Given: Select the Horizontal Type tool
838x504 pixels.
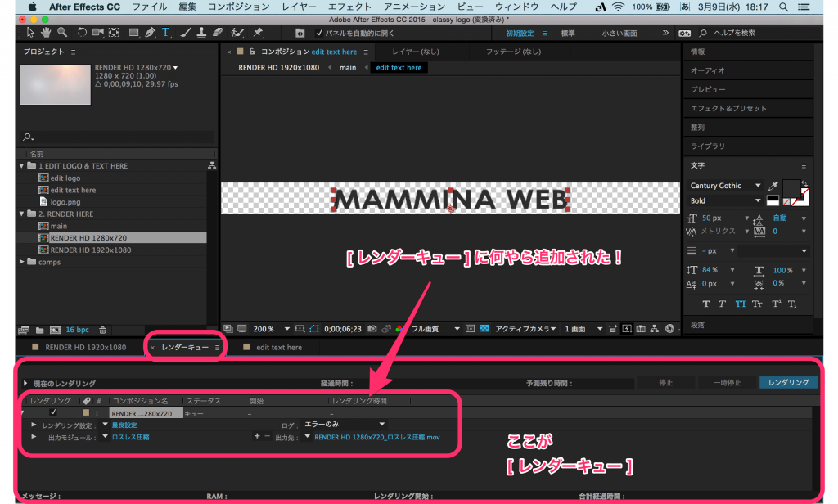Looking at the screenshot, I should coord(165,33).
